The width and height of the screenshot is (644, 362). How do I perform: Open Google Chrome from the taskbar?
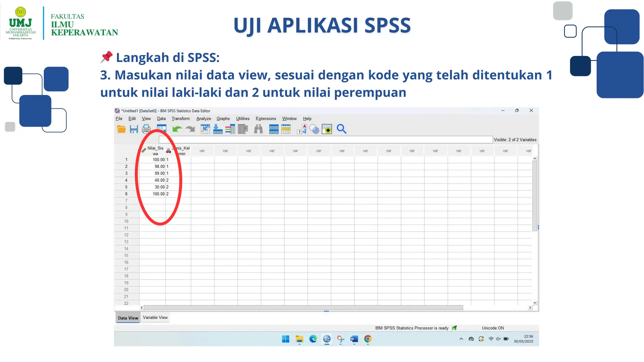pyautogui.click(x=368, y=339)
